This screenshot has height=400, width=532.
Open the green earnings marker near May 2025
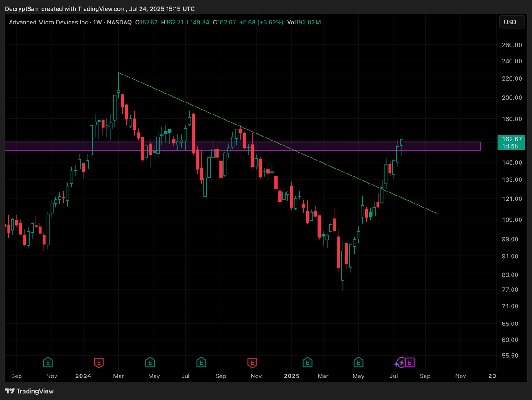click(x=358, y=363)
